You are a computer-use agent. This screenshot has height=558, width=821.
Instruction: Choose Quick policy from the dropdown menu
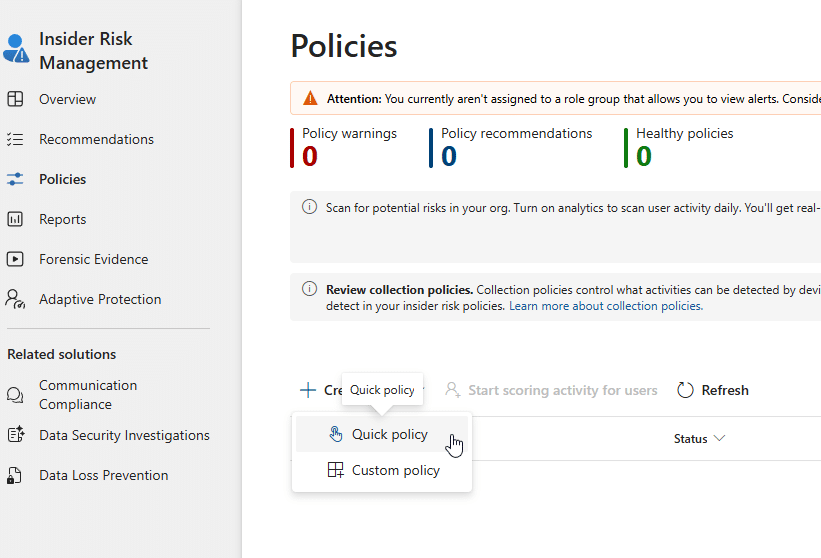[389, 435]
